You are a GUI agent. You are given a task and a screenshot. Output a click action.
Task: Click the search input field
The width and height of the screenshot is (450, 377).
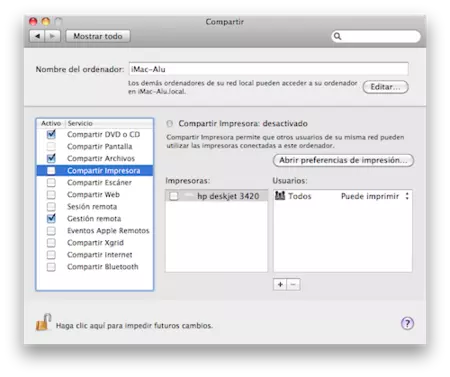click(x=376, y=36)
